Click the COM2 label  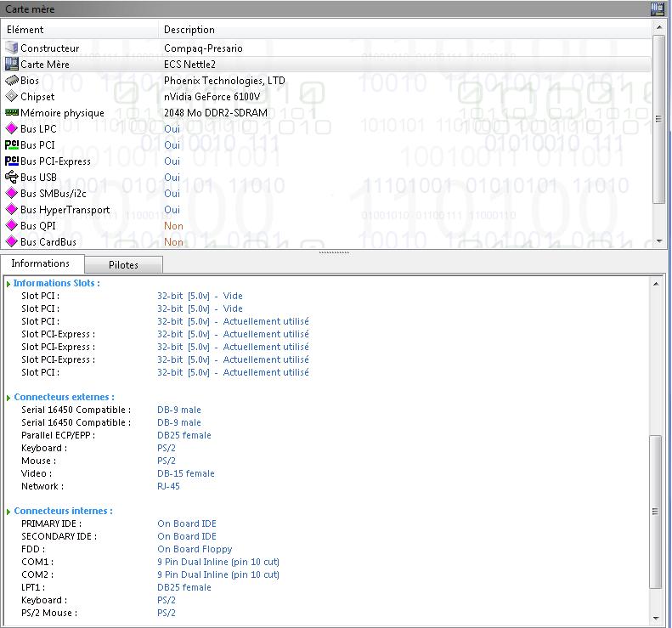[x=37, y=574]
